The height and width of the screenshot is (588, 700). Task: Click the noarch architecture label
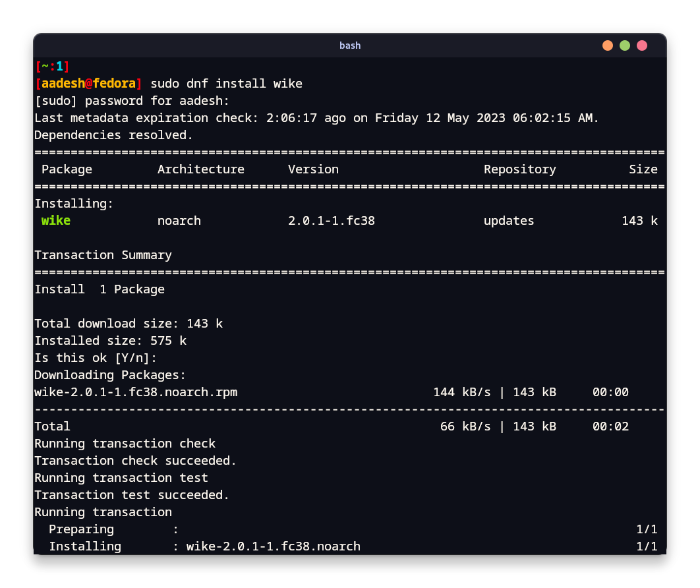[179, 220]
